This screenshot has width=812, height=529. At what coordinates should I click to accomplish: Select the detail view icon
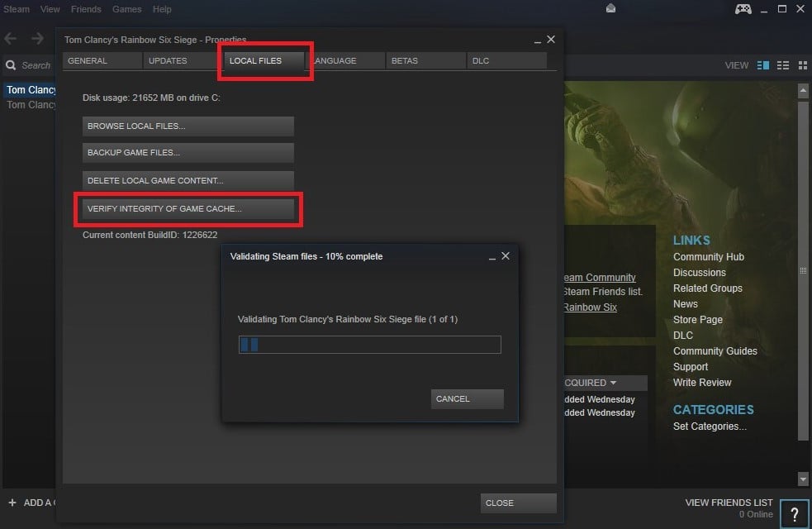click(762, 65)
